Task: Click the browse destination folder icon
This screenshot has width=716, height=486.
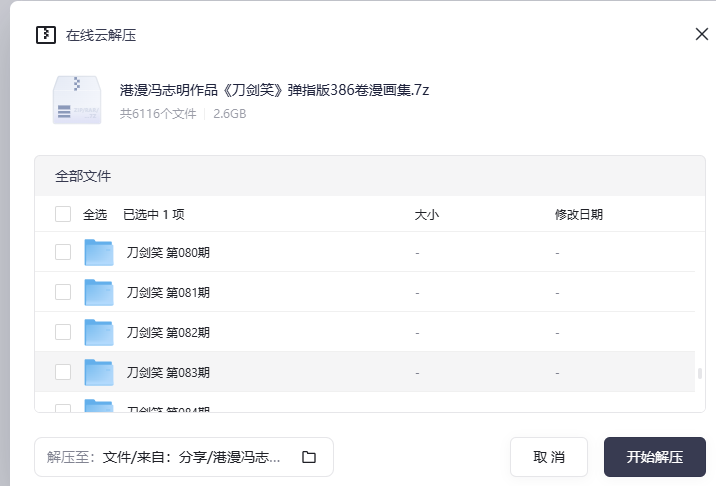Action: click(x=309, y=457)
